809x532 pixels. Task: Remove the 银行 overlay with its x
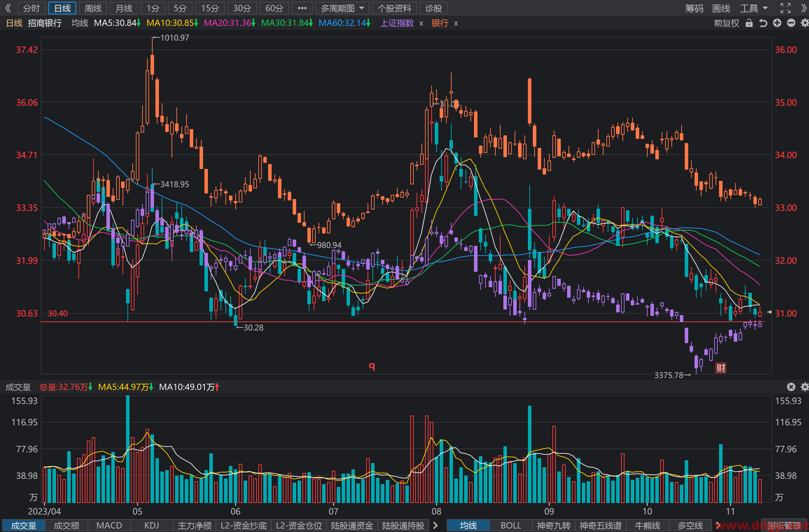coord(456,23)
